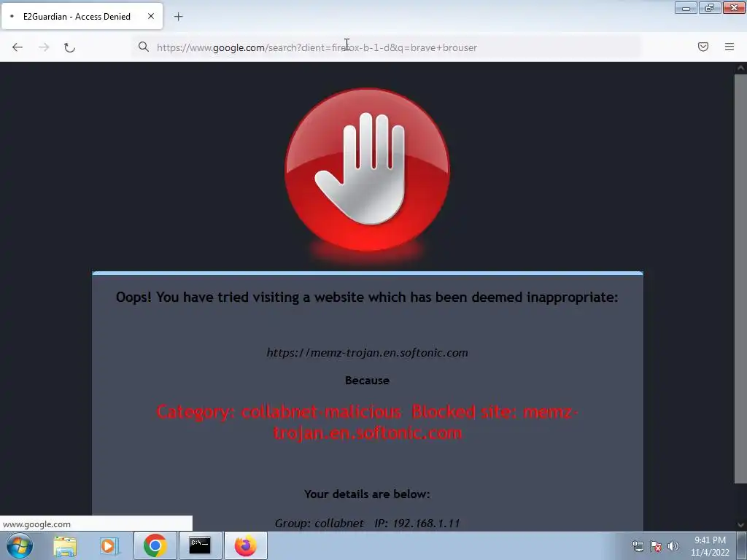Select the E2Guardian - Access Denied tab
This screenshot has height=560, width=747.
[82, 16]
